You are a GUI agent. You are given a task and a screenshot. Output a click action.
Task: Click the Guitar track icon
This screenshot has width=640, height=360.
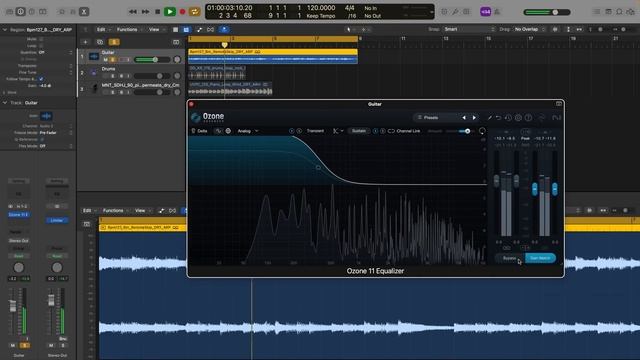point(93,56)
